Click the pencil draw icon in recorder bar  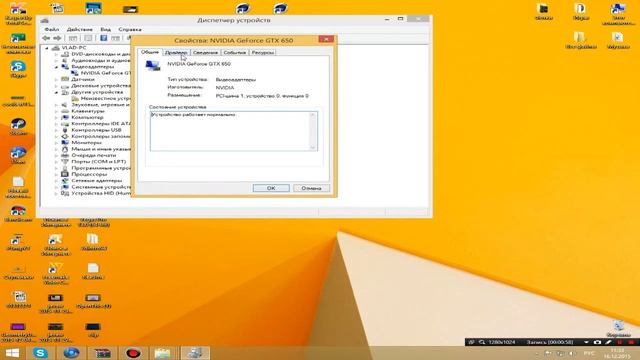coord(608,342)
